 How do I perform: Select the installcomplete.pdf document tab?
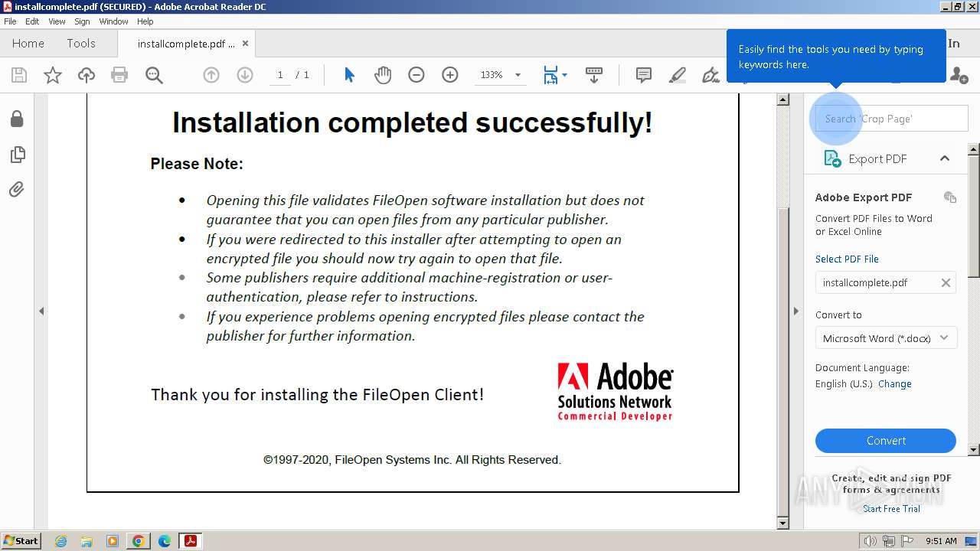click(x=186, y=44)
